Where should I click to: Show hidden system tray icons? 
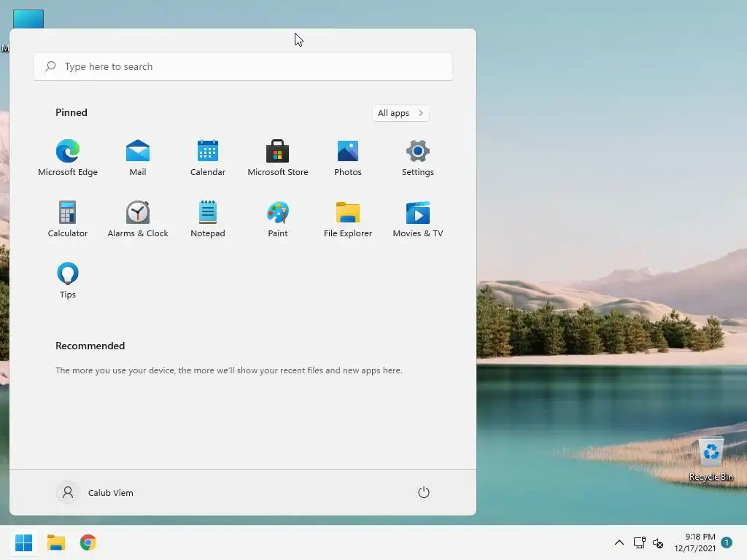[x=619, y=542]
